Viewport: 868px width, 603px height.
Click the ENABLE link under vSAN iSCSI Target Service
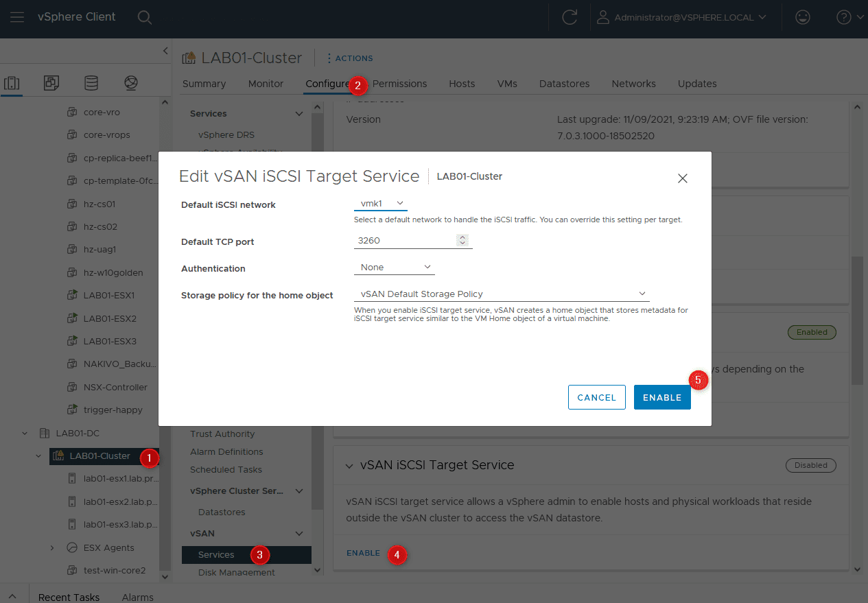[363, 553]
